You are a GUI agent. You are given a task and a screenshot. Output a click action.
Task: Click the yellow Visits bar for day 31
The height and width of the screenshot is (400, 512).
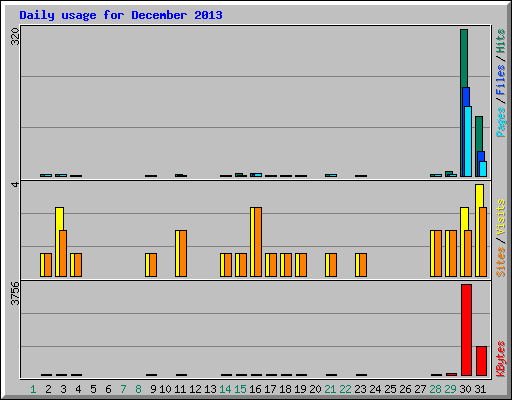click(x=478, y=230)
